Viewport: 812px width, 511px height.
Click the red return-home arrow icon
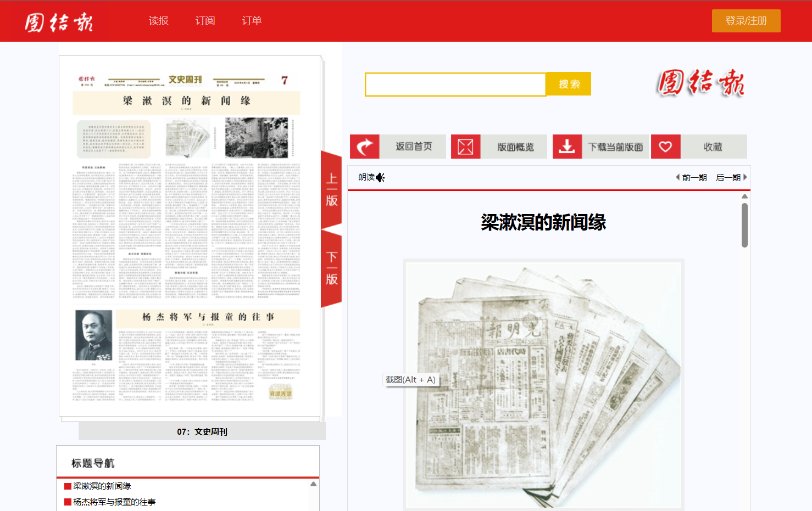(x=364, y=147)
